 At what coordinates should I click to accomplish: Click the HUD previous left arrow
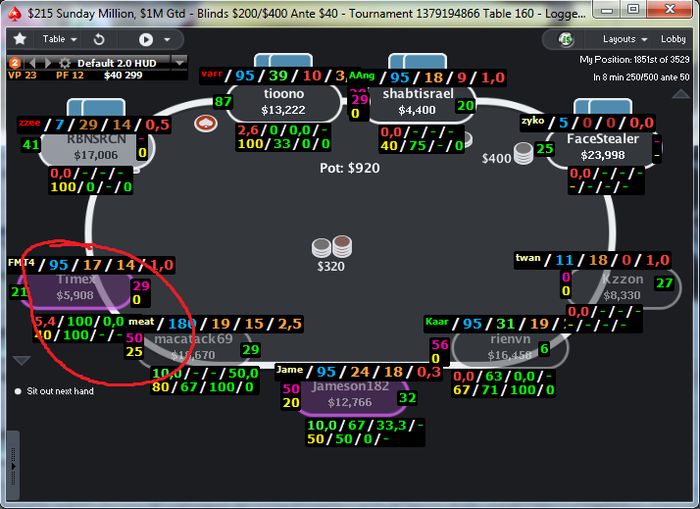(x=32, y=63)
